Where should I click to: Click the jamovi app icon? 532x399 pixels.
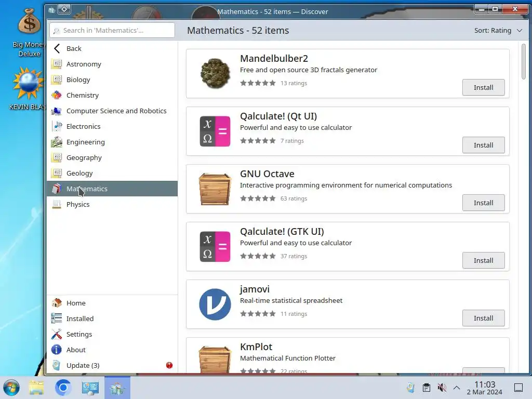pyautogui.click(x=215, y=304)
